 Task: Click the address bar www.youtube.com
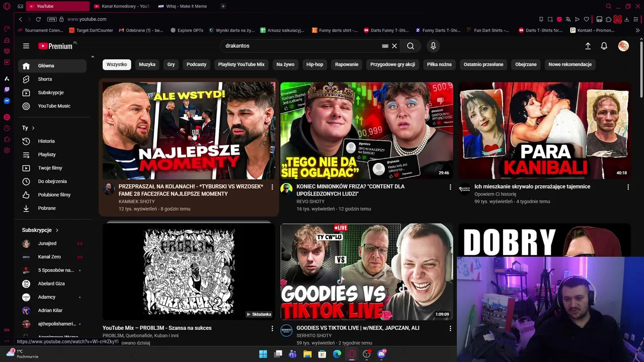87,19
